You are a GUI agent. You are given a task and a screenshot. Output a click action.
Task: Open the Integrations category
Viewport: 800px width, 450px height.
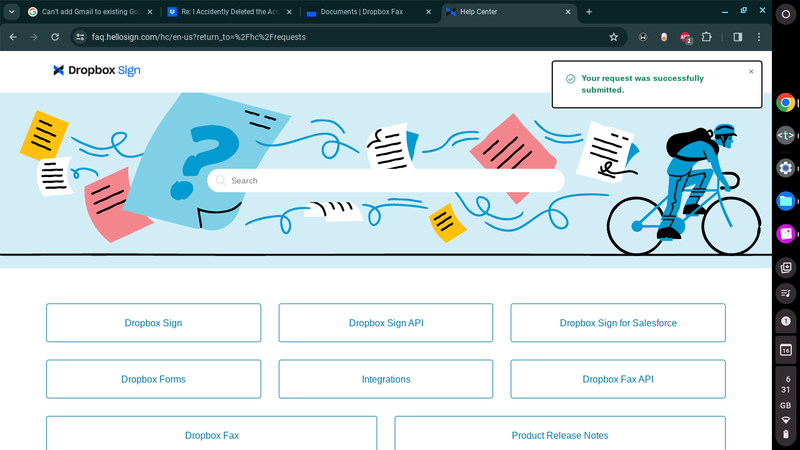coord(386,379)
